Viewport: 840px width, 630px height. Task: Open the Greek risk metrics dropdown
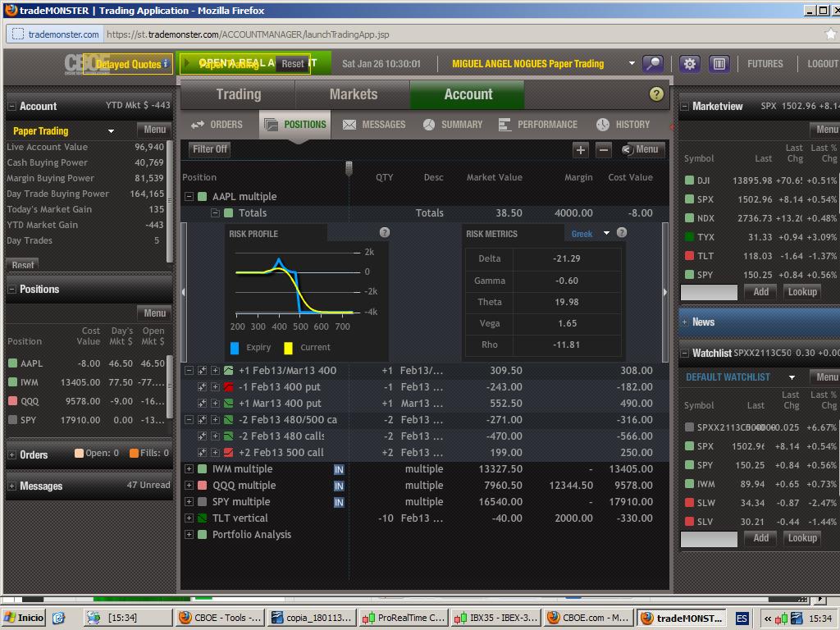coord(606,233)
